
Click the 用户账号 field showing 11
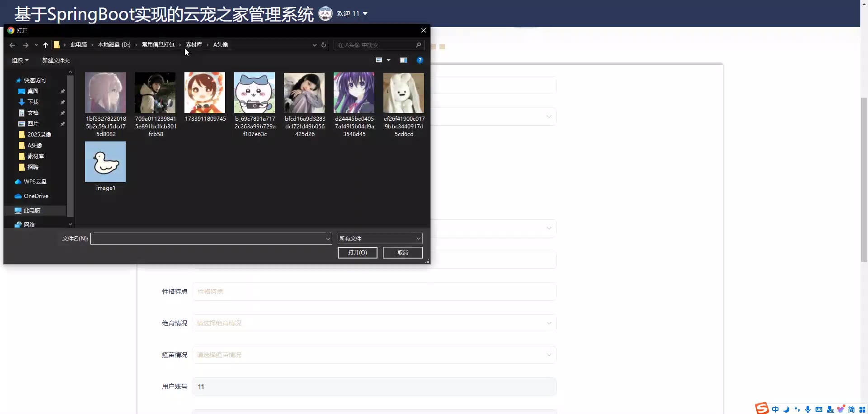click(374, 386)
